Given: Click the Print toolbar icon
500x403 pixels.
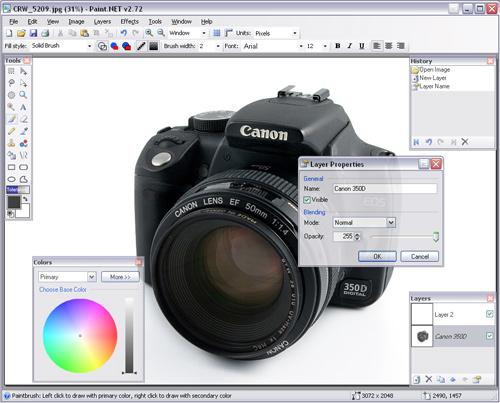Looking at the screenshot, I should tap(45, 33).
